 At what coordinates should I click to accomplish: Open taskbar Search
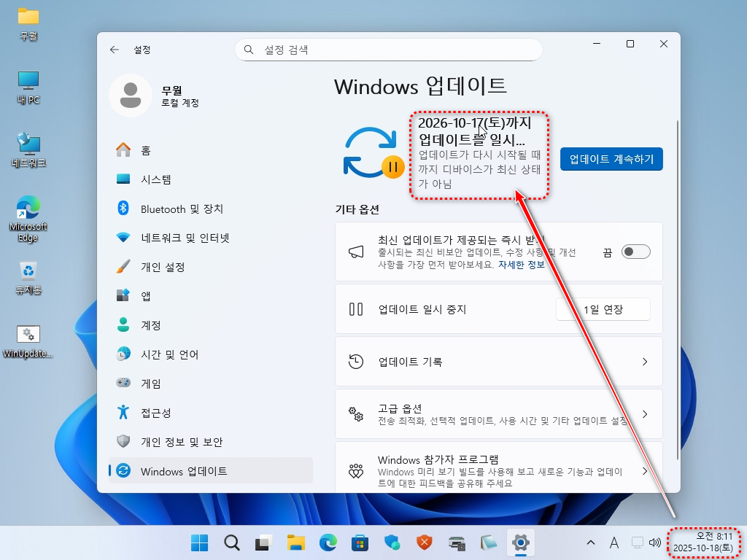tap(231, 542)
